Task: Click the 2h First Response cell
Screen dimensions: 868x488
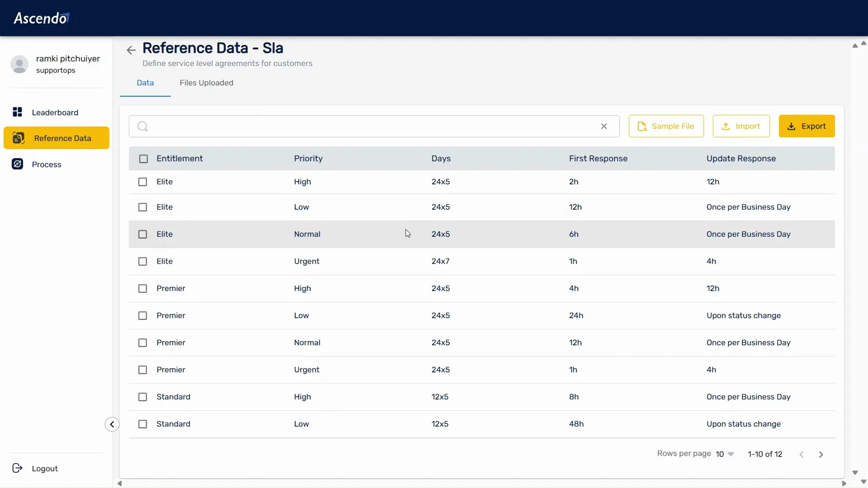Action: point(573,182)
